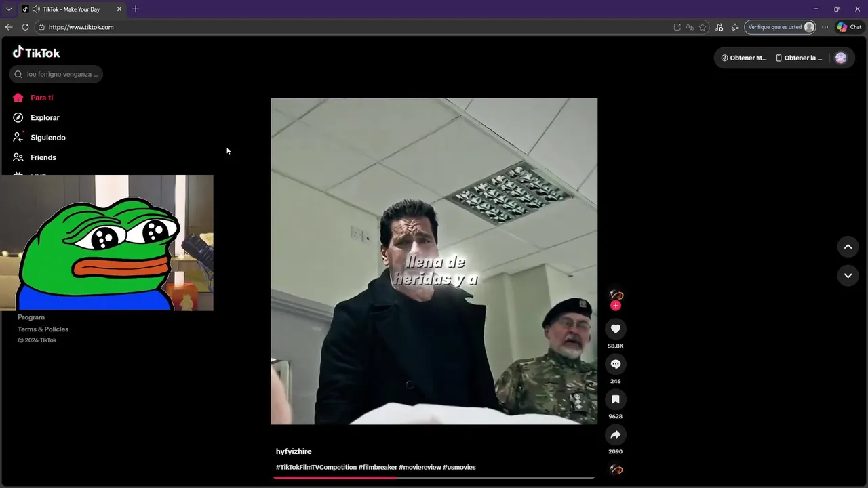Mute the tab with the speaker icon
The width and height of the screenshot is (868, 488).
point(35,9)
